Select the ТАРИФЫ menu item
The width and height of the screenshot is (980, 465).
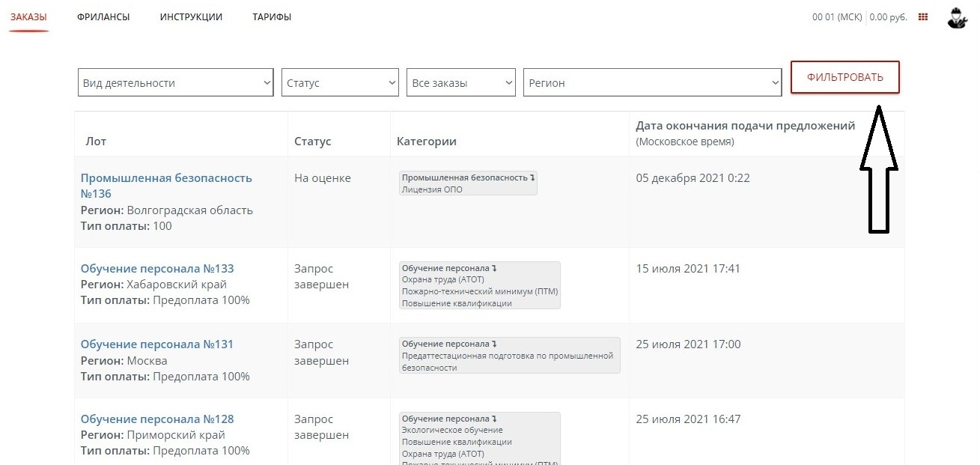click(272, 17)
